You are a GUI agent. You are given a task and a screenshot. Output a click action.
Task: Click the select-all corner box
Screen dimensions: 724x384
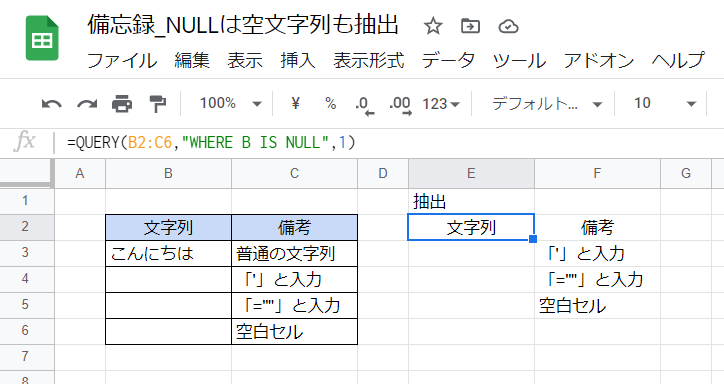[26, 174]
